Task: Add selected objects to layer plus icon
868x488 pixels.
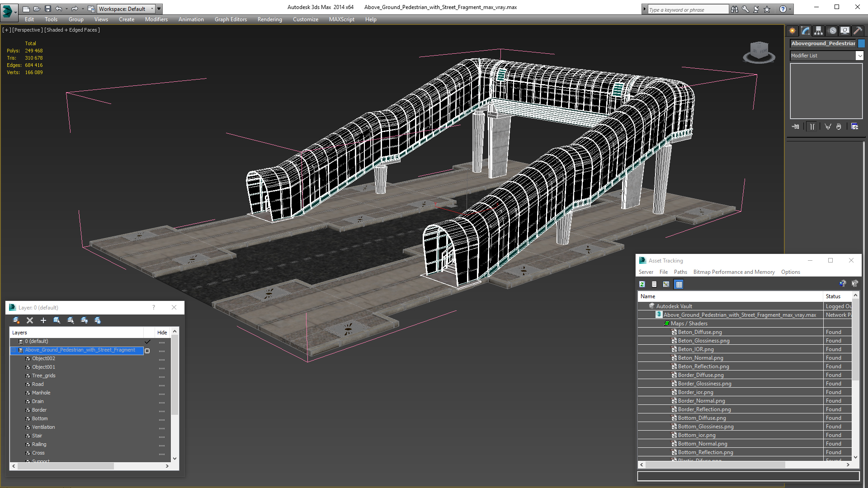Action: pos(43,320)
